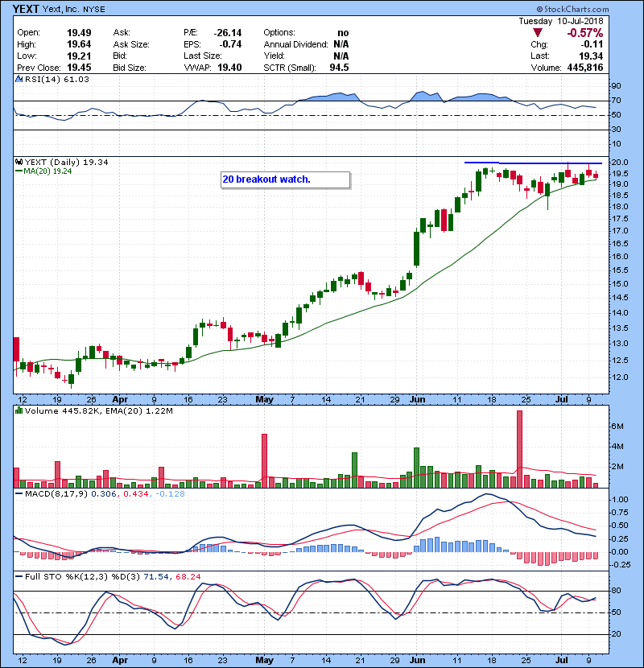Click the Bid Size label

coord(130,68)
